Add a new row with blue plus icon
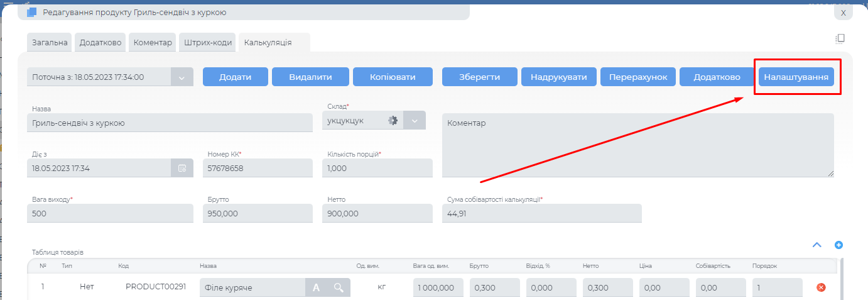The image size is (868, 300). coord(838,245)
